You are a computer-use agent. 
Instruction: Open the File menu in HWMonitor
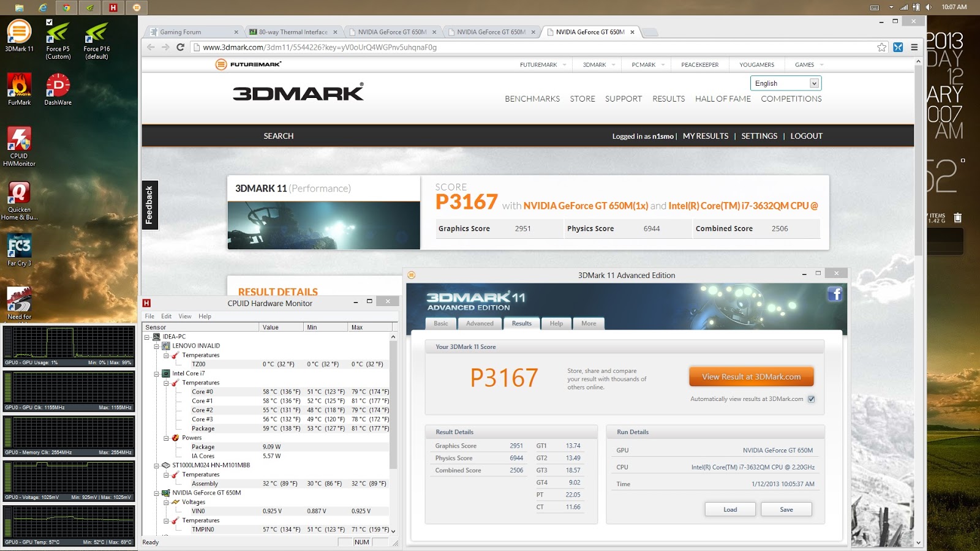tap(149, 317)
